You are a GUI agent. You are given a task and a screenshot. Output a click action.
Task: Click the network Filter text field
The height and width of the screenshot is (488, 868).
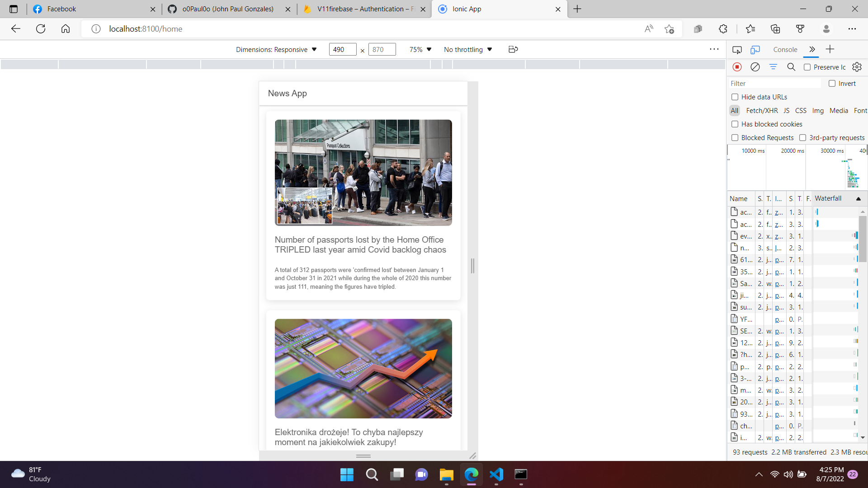[x=774, y=84]
